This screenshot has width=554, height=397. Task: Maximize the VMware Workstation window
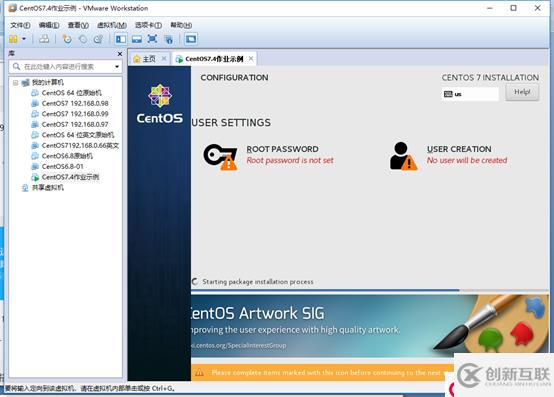click(x=513, y=8)
